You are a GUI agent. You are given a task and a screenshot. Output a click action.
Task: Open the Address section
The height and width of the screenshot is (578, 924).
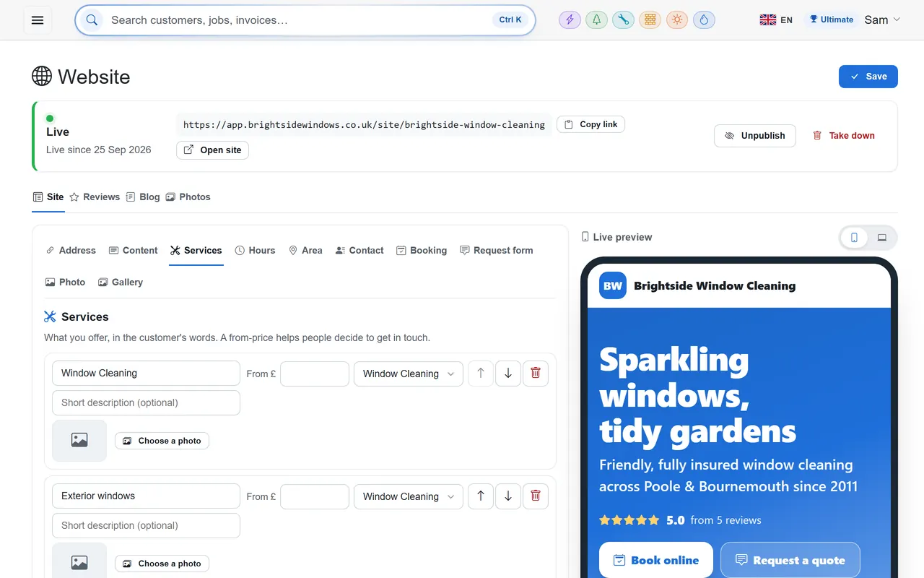pyautogui.click(x=71, y=250)
